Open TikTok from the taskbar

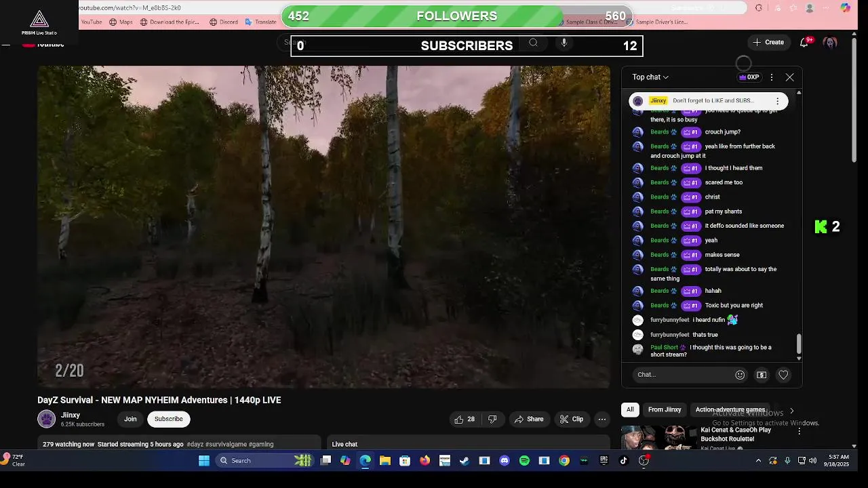(x=624, y=460)
